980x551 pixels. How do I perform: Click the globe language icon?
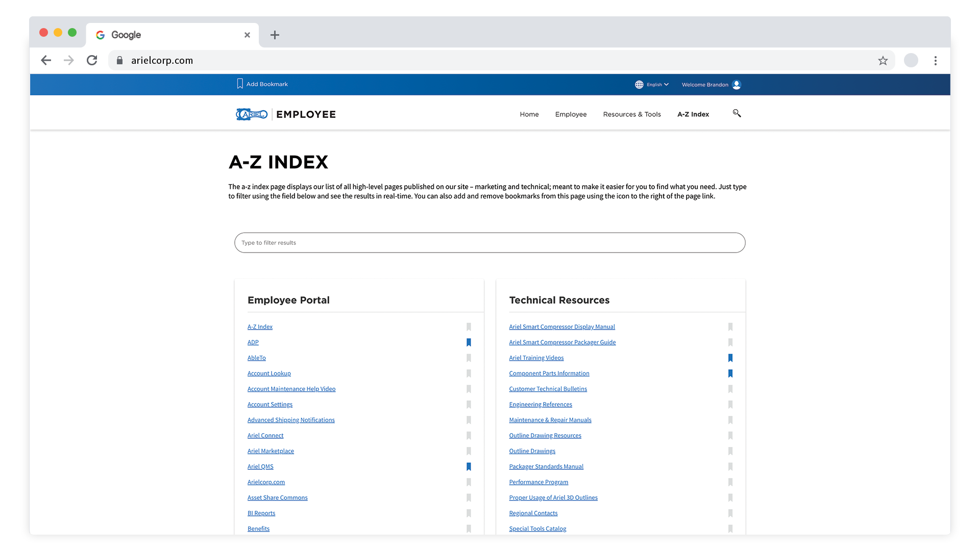tap(639, 85)
